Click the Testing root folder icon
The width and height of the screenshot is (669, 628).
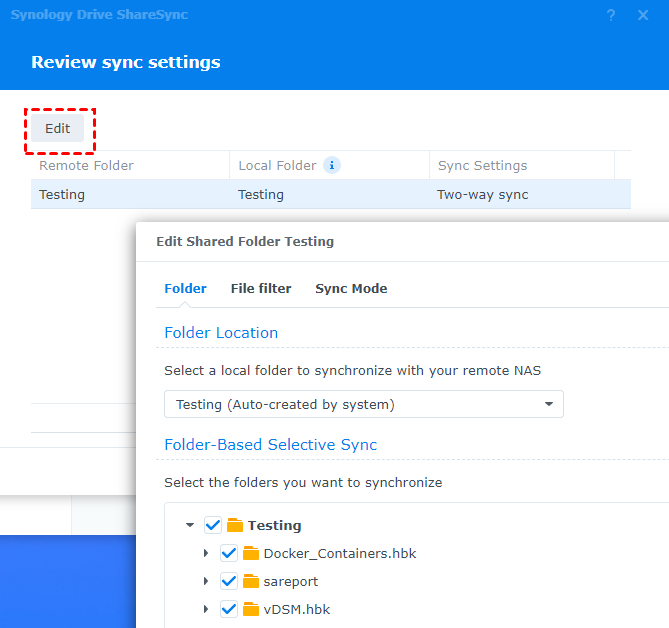235,525
